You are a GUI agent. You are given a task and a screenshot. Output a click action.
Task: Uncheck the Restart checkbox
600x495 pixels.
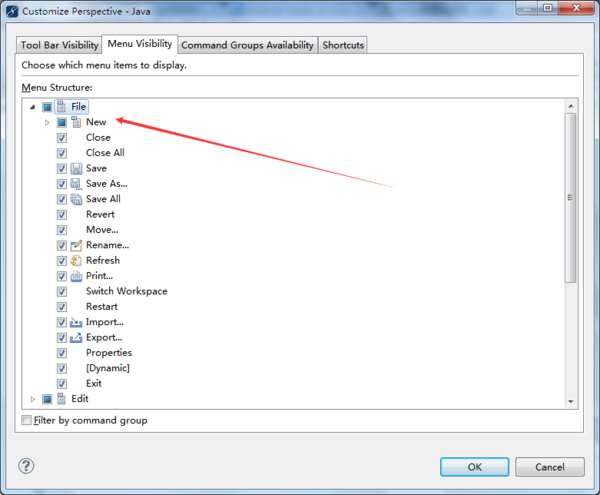(62, 307)
